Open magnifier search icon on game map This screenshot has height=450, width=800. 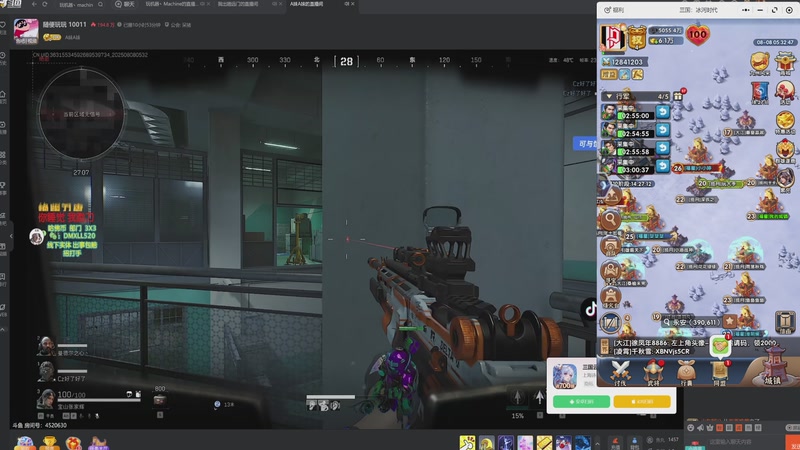(x=610, y=220)
